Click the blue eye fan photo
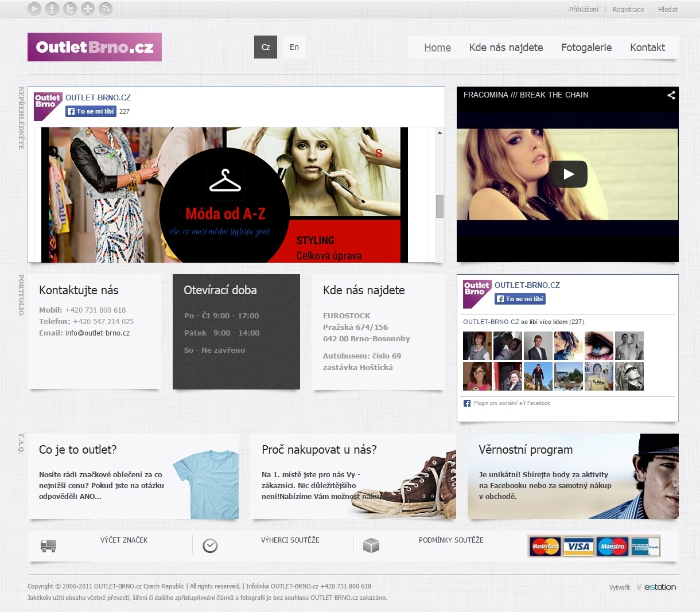700x612 pixels. coord(599,346)
